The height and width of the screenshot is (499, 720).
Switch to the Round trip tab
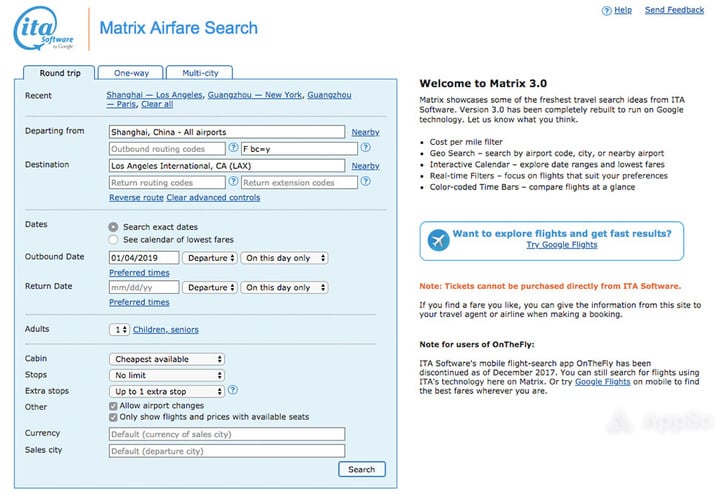[x=59, y=73]
